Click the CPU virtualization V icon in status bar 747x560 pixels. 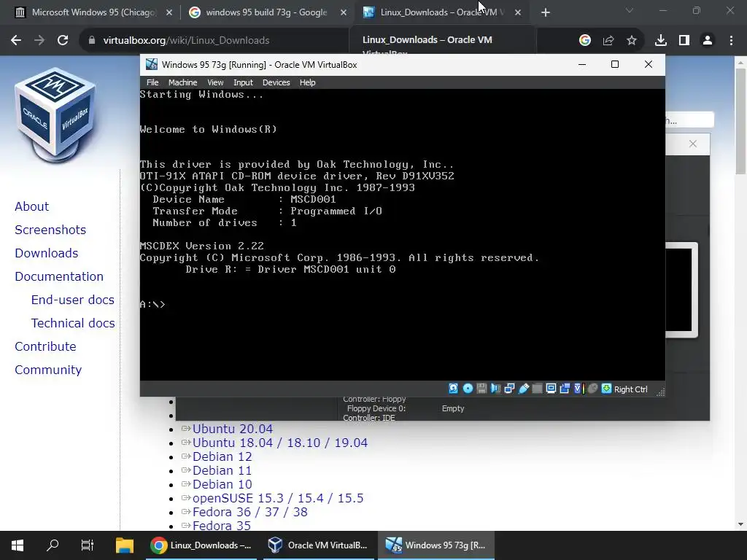click(579, 389)
